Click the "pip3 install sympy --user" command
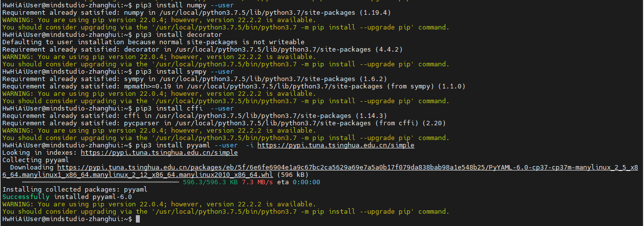 pos(178,72)
